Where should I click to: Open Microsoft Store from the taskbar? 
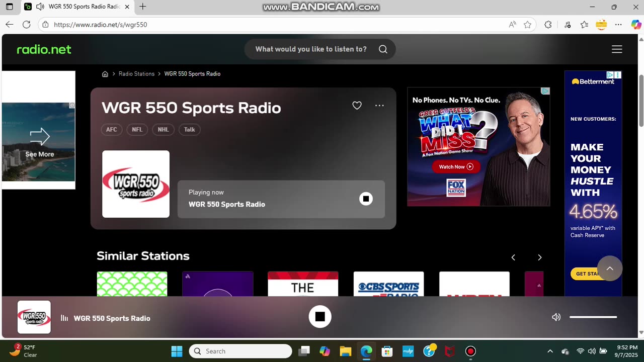387,351
